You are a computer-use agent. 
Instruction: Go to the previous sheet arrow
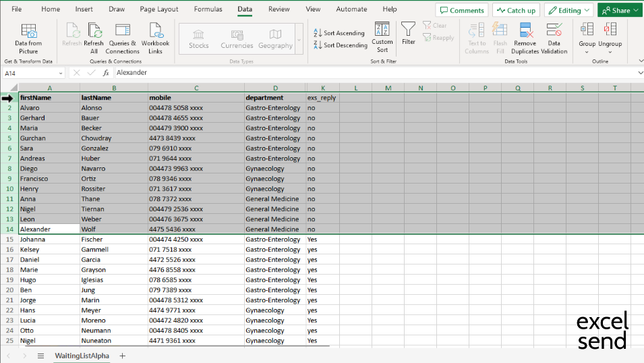point(9,356)
